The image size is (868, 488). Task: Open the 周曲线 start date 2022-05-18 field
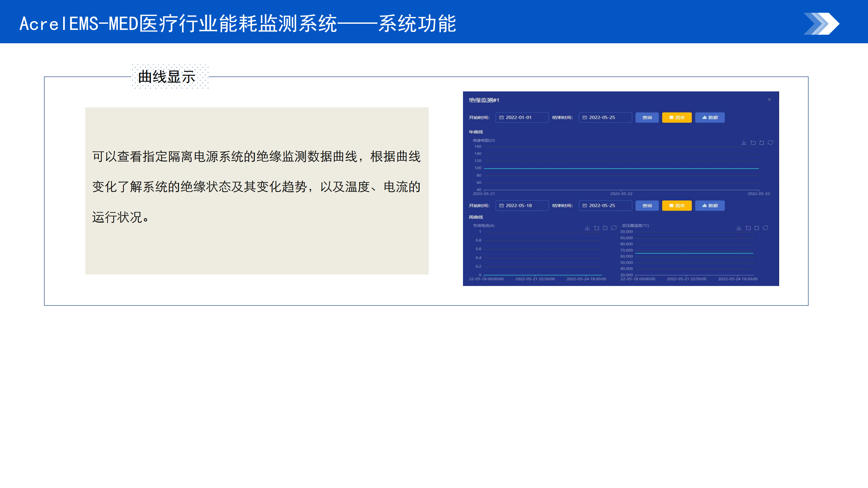coord(522,205)
